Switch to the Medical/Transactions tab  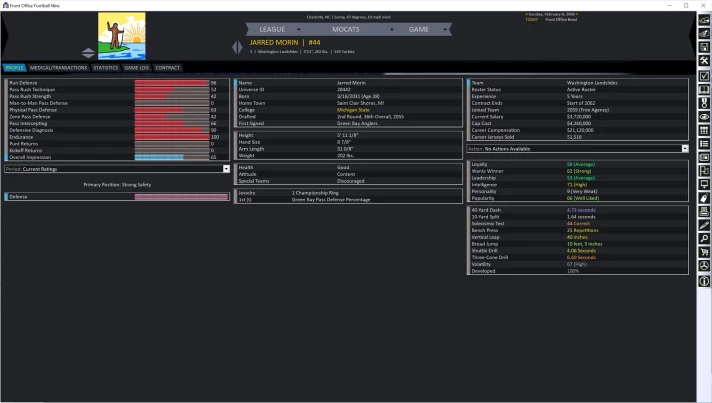tap(59, 68)
